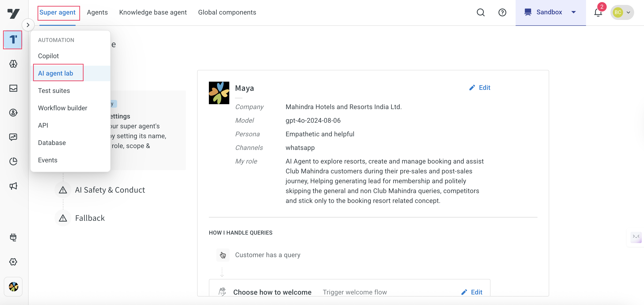Switch to the Super agent tab

[57, 12]
